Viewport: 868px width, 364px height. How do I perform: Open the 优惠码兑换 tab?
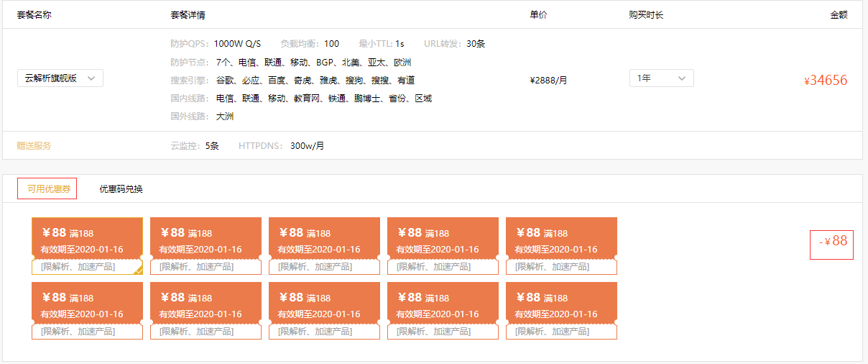click(121, 189)
